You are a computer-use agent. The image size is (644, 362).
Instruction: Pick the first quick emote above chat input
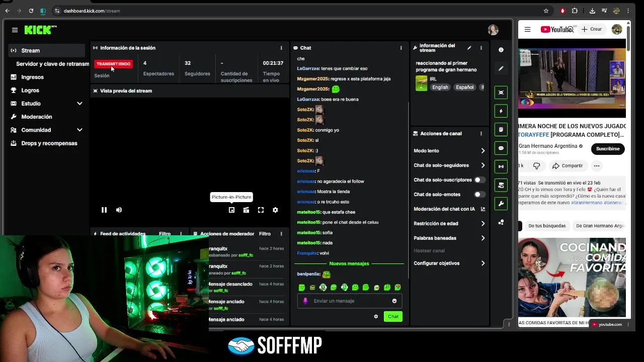(302, 288)
